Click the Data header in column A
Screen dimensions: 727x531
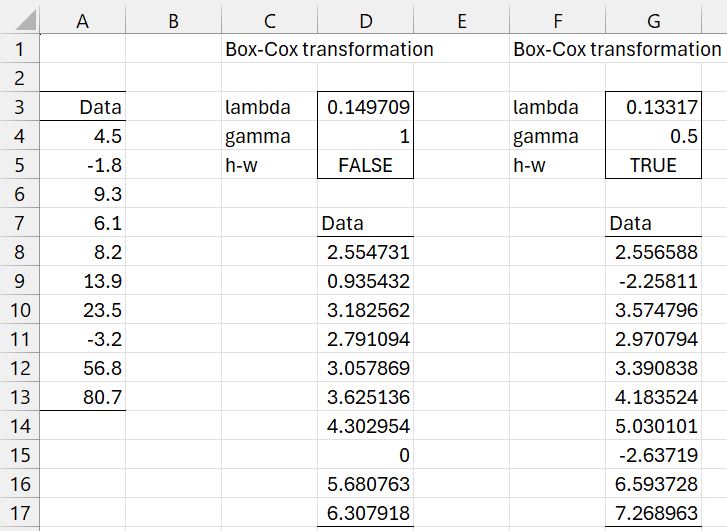click(83, 107)
